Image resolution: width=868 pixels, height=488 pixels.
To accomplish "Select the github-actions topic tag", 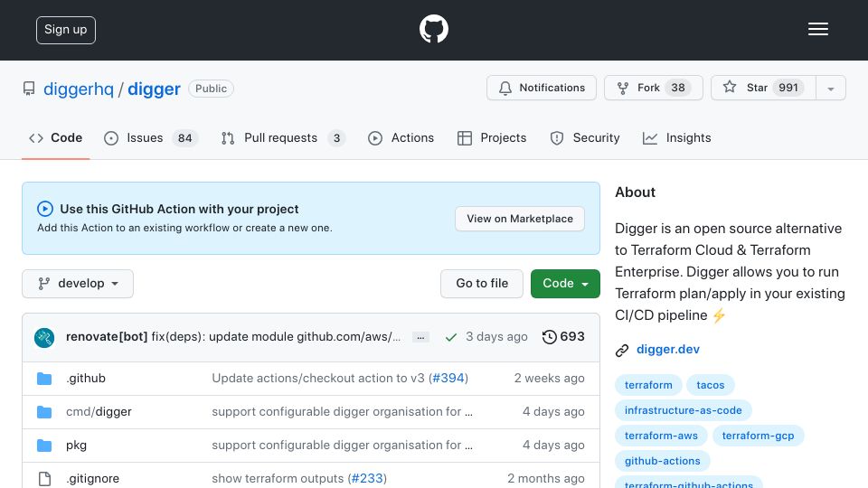I will 662,462.
